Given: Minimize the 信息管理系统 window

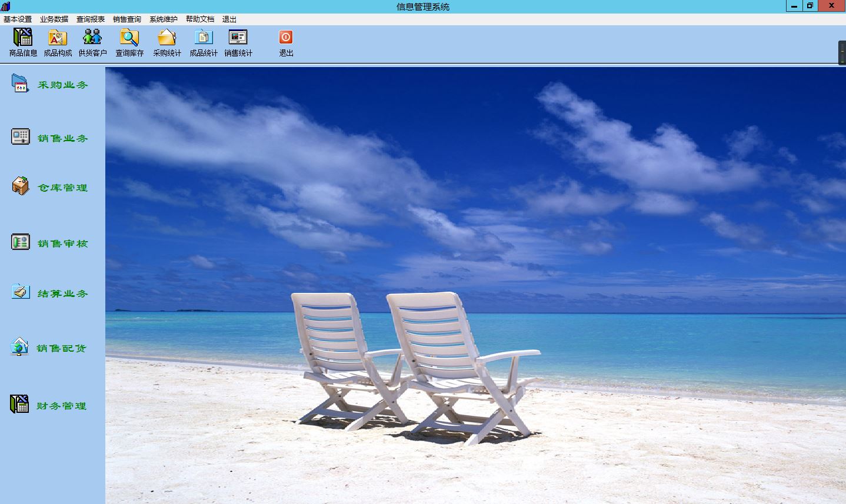Looking at the screenshot, I should point(794,6).
